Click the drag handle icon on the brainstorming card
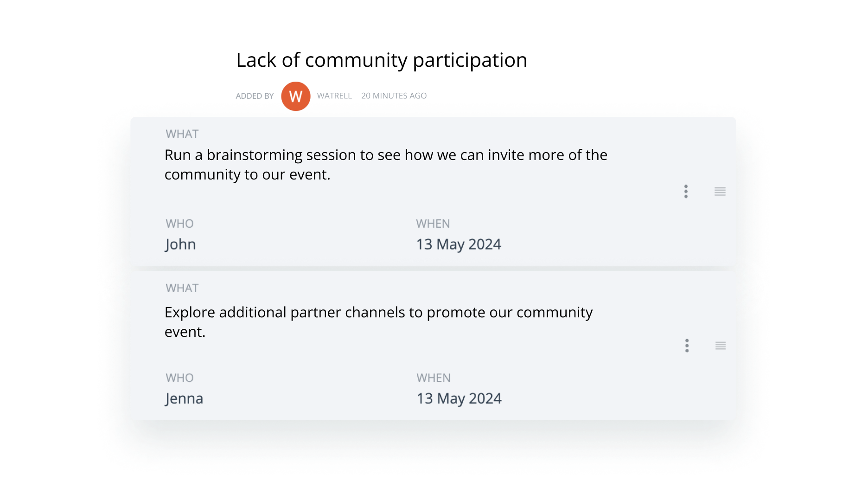The image size is (868, 501). click(719, 192)
